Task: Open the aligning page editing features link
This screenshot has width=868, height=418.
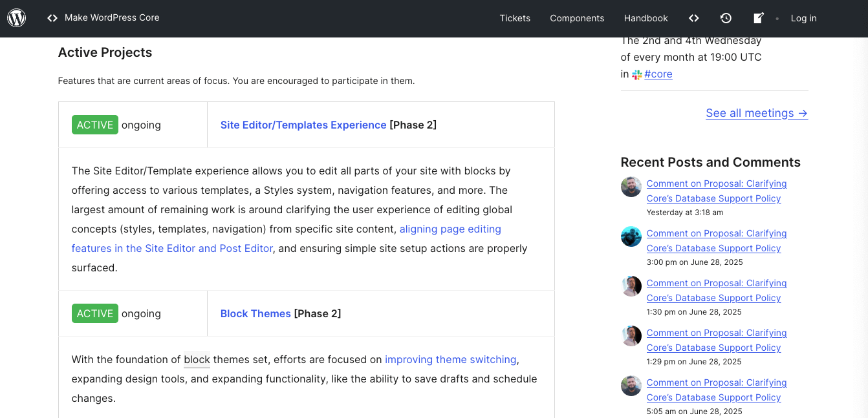Action: tap(450, 229)
